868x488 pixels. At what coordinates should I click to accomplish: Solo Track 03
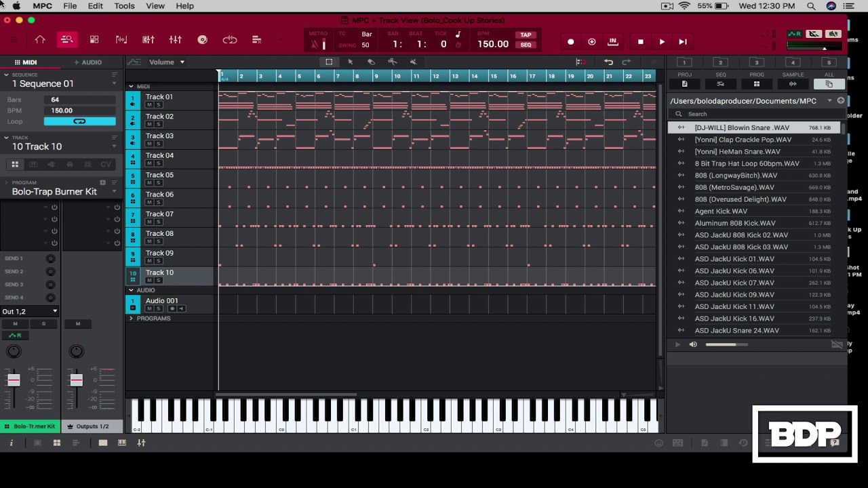point(158,144)
